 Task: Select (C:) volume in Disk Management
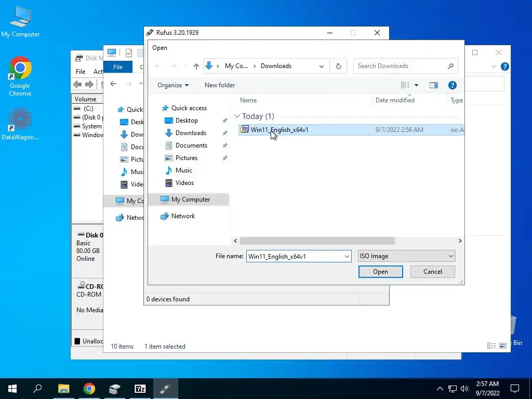pyautogui.click(x=88, y=109)
